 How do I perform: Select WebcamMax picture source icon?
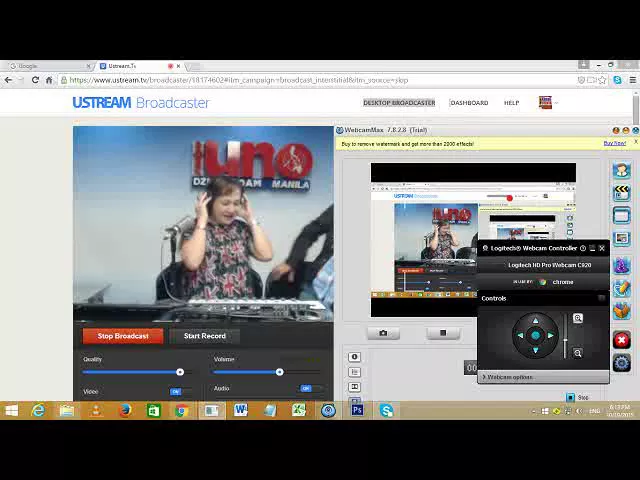pyautogui.click(x=622, y=238)
